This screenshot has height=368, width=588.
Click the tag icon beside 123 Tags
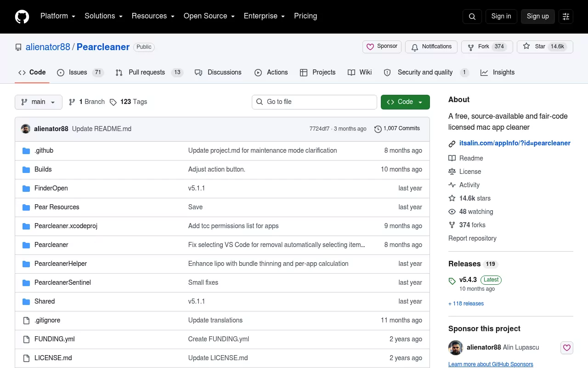(113, 102)
